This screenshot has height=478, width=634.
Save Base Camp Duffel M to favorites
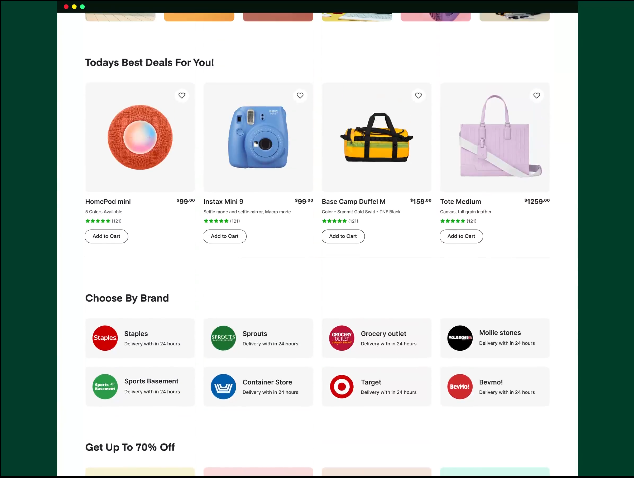[418, 96]
